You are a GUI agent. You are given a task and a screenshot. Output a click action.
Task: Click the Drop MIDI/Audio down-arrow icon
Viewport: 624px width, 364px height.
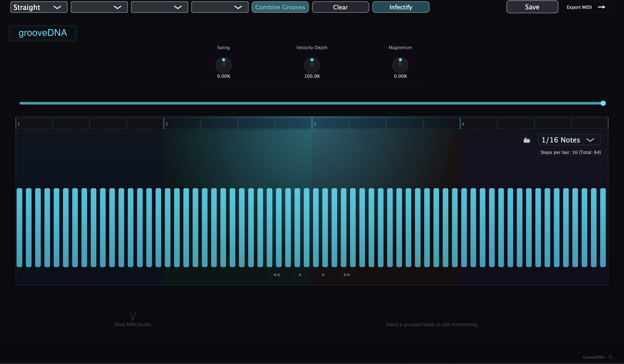point(133,317)
